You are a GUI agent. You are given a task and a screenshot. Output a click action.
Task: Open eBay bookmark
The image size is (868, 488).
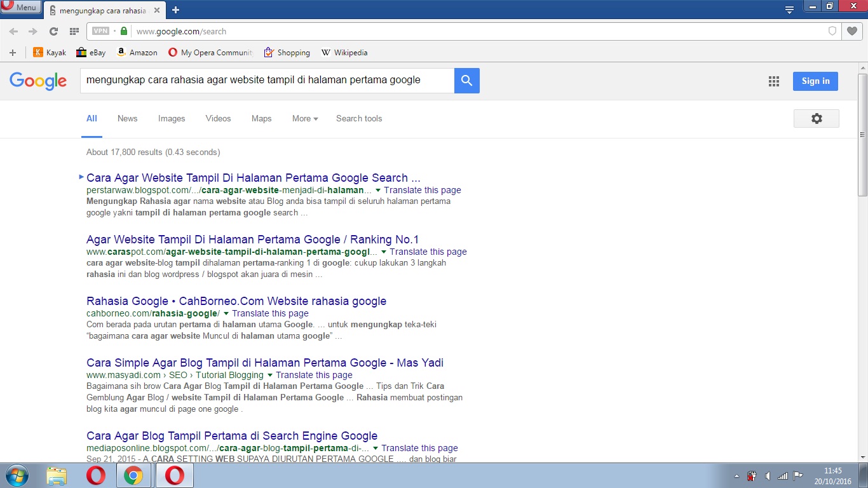click(91, 53)
